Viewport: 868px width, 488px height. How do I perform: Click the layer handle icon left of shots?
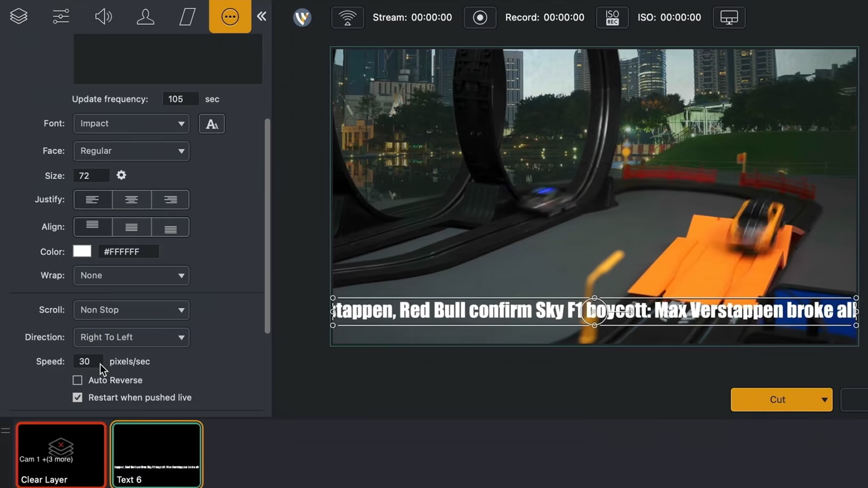click(5, 431)
